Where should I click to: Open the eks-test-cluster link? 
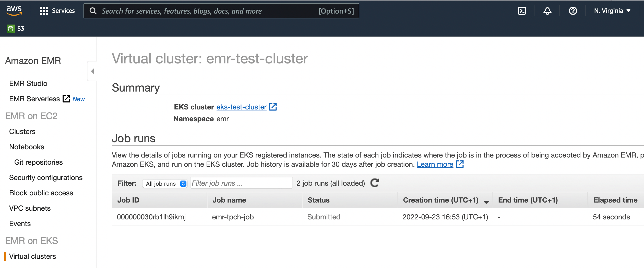coord(241,107)
